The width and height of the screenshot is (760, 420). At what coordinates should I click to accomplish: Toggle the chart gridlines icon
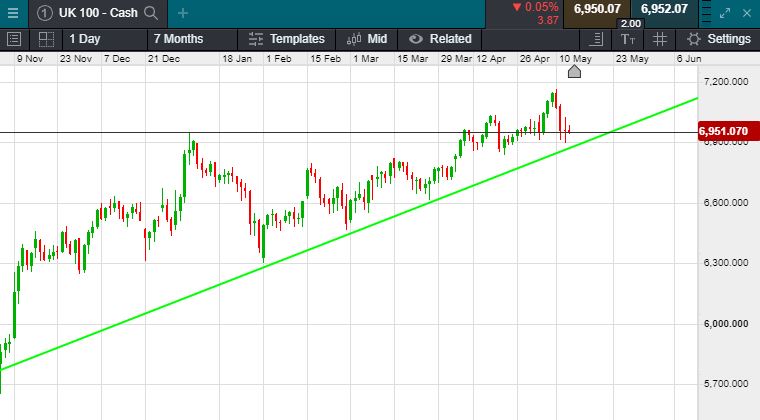(660, 39)
